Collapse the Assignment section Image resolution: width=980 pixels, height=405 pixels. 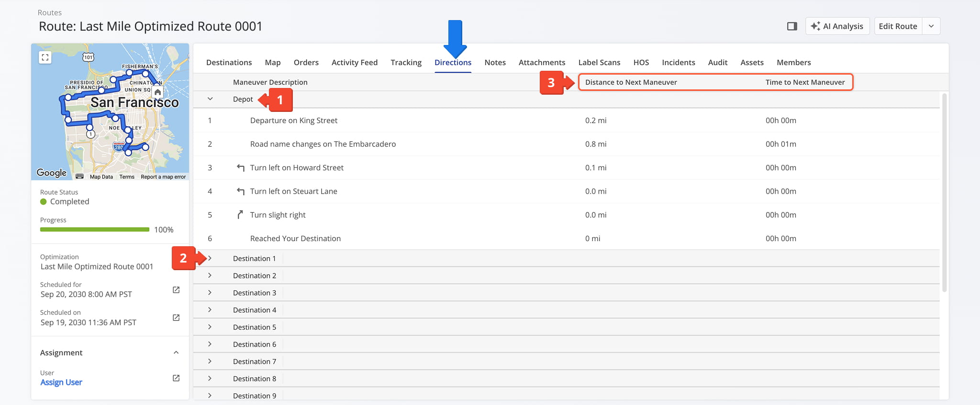pyautogui.click(x=176, y=352)
